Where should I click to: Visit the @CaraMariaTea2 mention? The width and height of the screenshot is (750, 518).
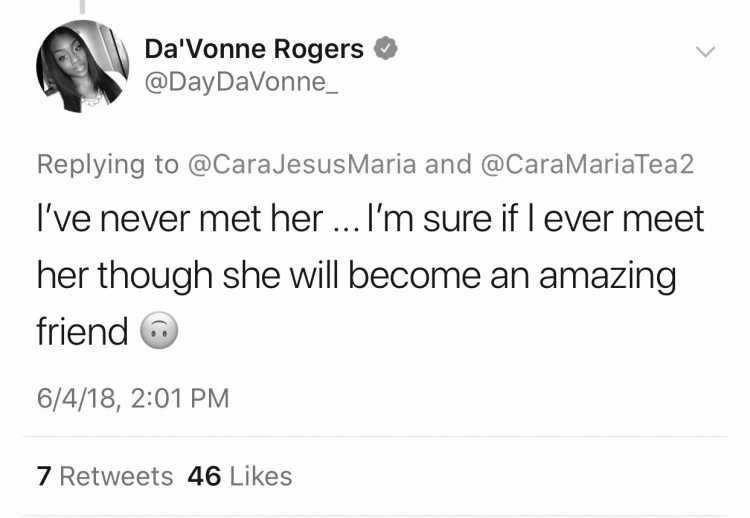(586, 164)
